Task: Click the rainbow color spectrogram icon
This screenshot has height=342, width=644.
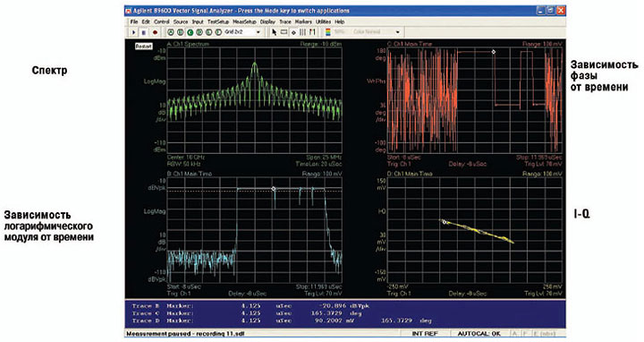Action: click(x=327, y=32)
